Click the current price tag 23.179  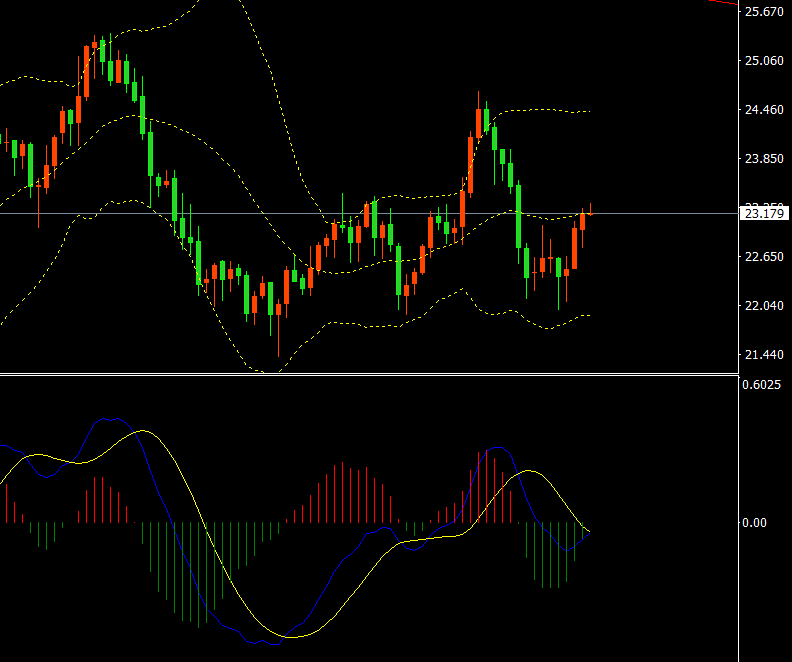pyautogui.click(x=764, y=214)
